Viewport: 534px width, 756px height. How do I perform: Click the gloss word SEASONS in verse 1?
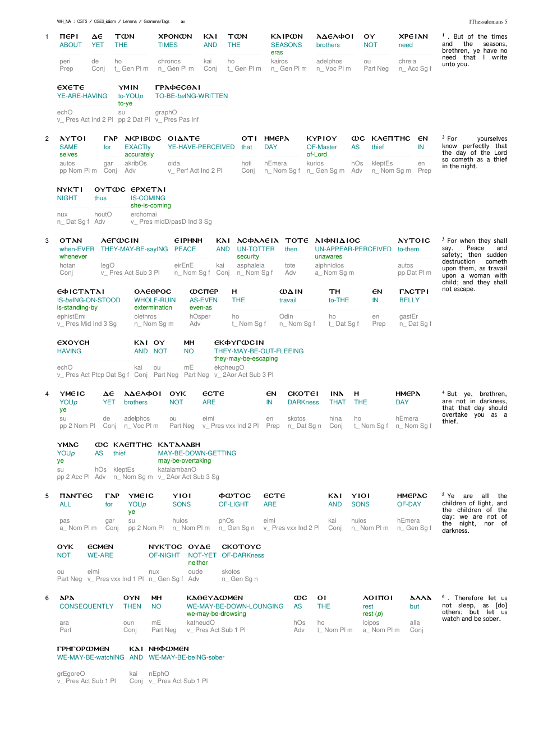pos(286,45)
